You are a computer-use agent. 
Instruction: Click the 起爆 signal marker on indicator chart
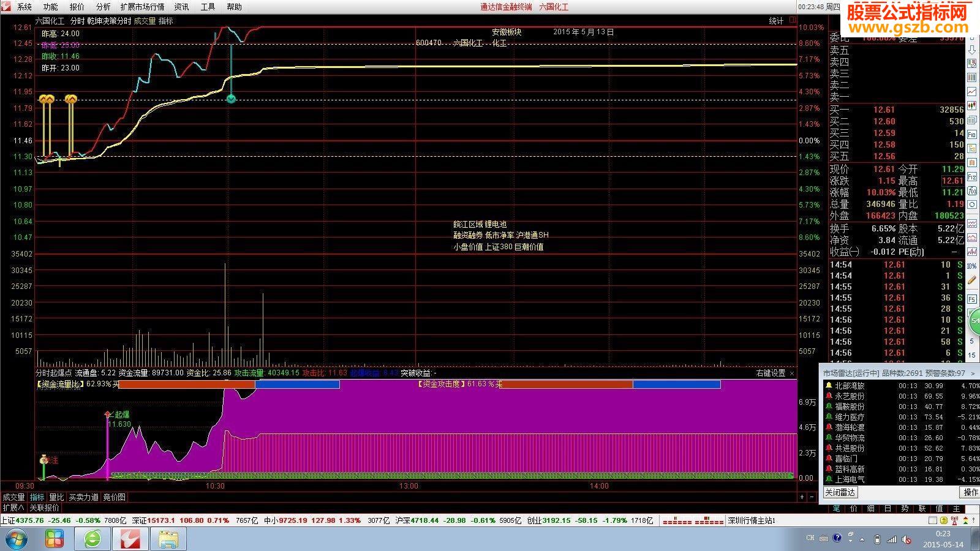108,414
